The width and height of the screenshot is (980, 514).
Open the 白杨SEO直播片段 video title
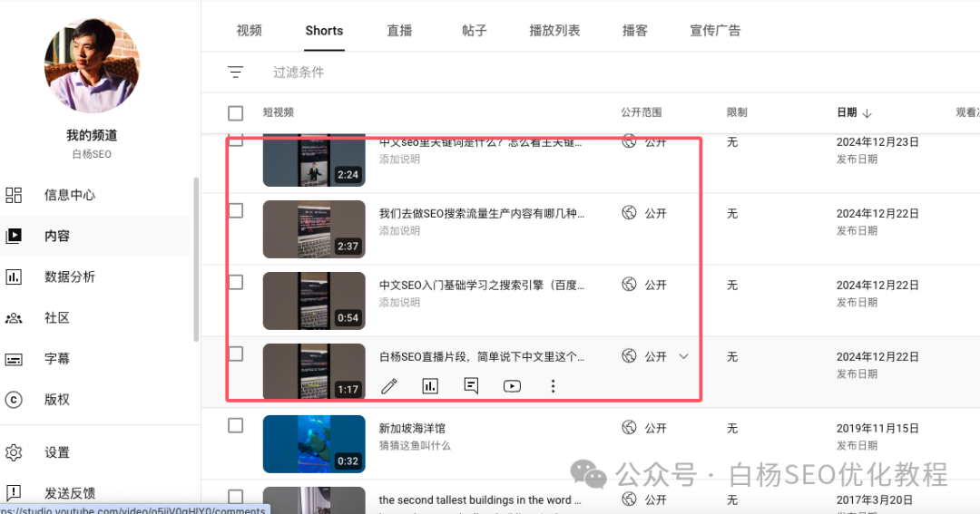click(482, 356)
